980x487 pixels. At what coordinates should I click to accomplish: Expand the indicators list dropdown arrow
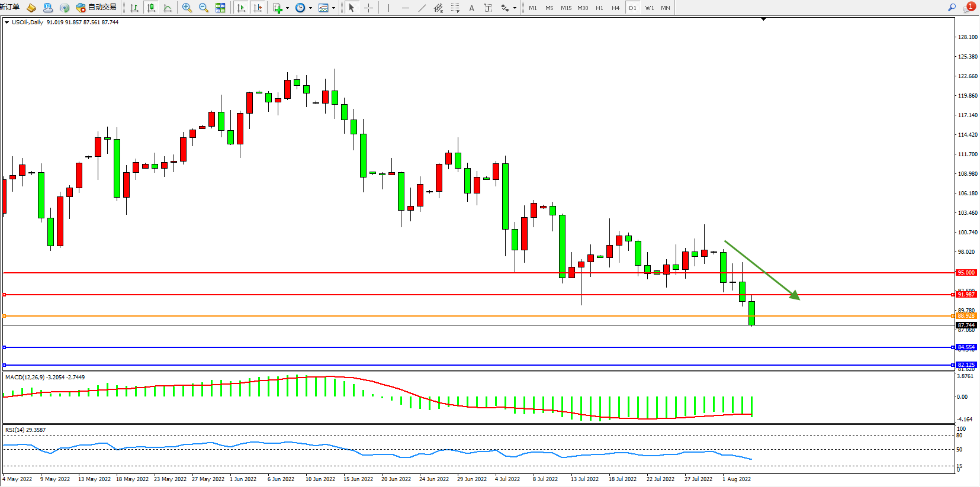tap(287, 8)
